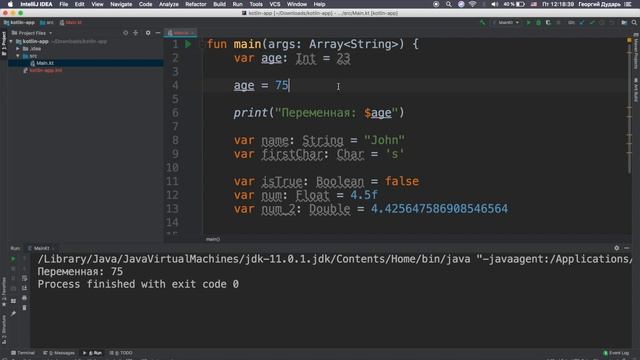Click the VCS update project arrow icon
Screen dimensions: 640x360
(x=582, y=23)
